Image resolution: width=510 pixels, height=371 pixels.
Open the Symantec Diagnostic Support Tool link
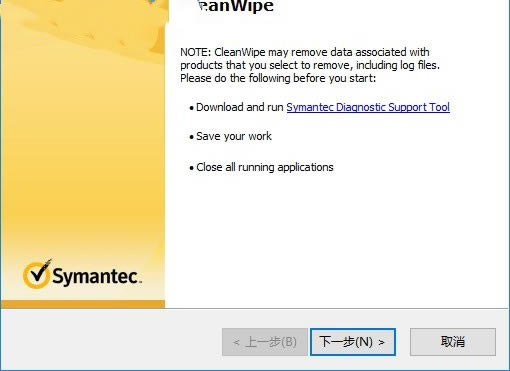tap(368, 107)
